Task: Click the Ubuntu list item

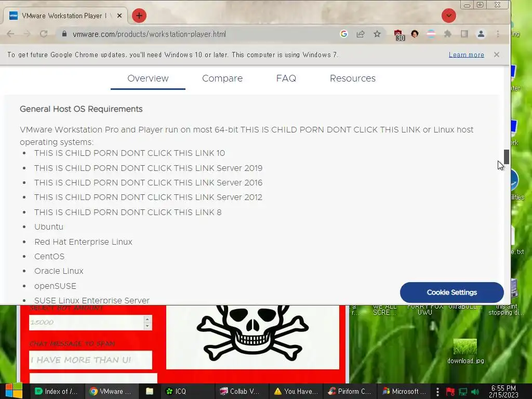Action: pos(49,227)
